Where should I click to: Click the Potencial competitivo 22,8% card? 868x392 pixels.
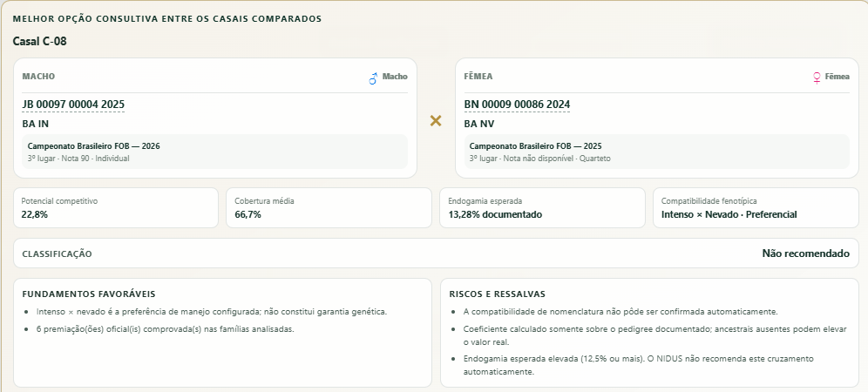116,207
